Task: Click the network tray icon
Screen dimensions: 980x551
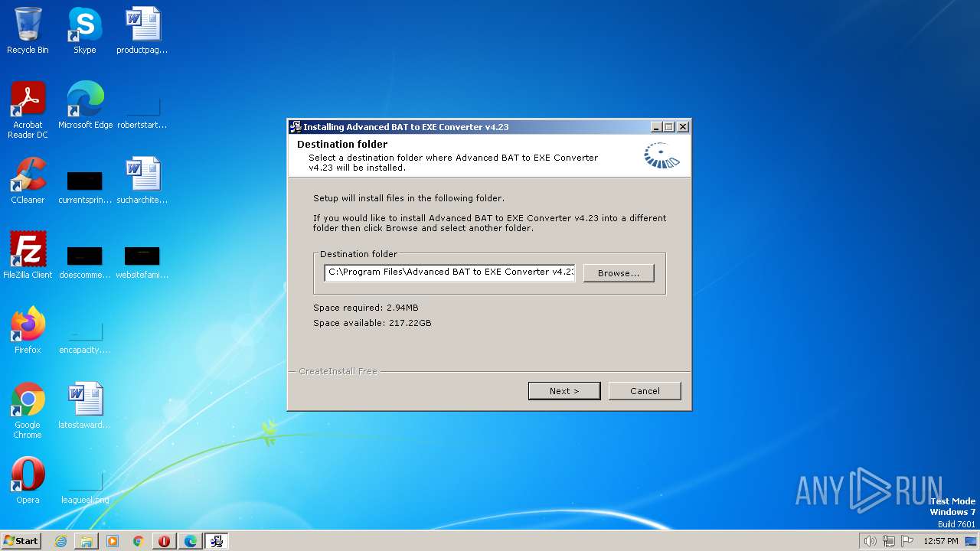Action: [889, 541]
